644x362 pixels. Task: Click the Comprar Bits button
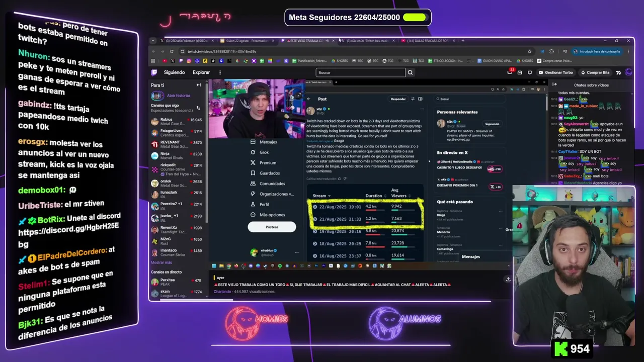[x=595, y=72]
